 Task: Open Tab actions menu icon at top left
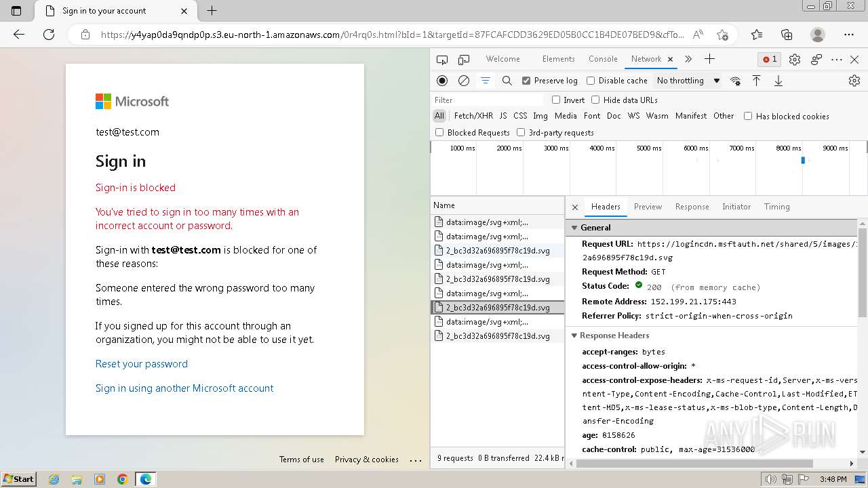(x=16, y=11)
